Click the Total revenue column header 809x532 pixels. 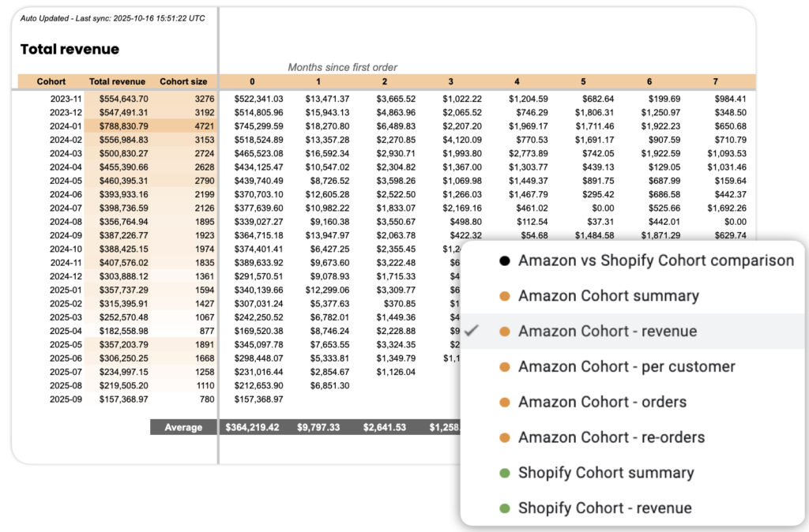(117, 81)
